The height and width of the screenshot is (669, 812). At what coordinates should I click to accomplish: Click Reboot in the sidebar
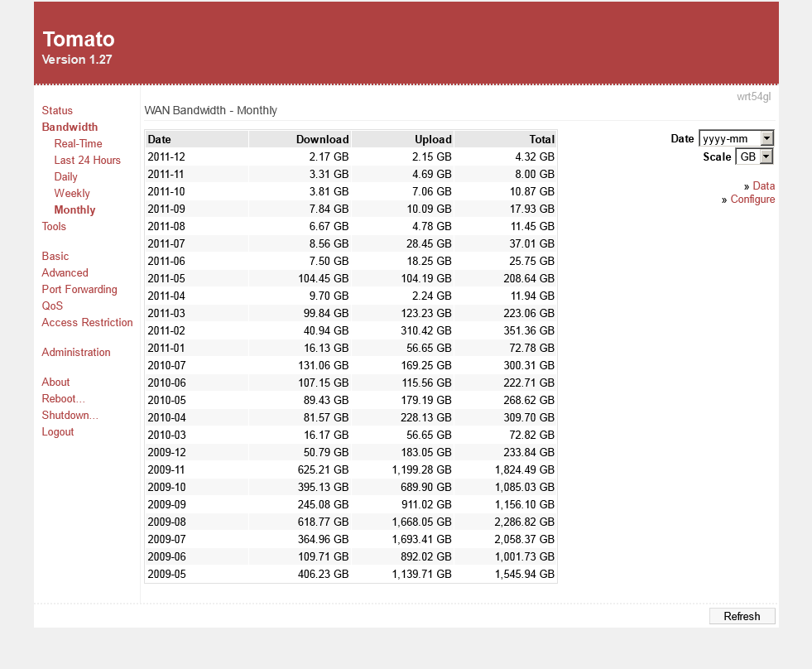64,398
